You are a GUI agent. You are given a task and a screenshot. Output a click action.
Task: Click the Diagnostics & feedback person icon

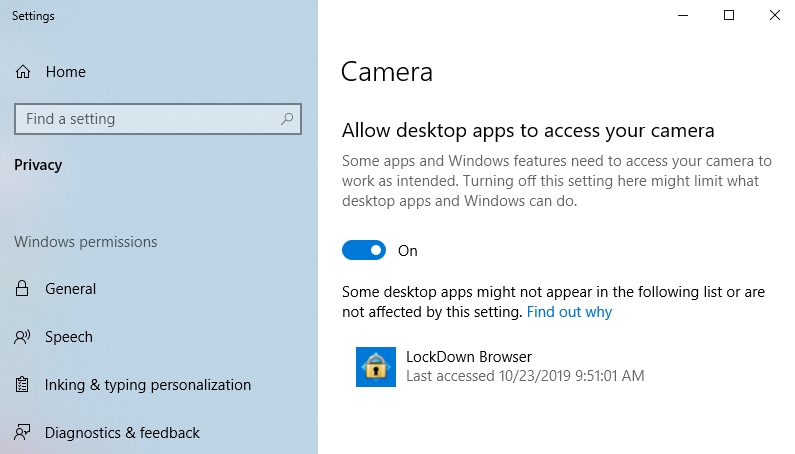pyautogui.click(x=22, y=433)
